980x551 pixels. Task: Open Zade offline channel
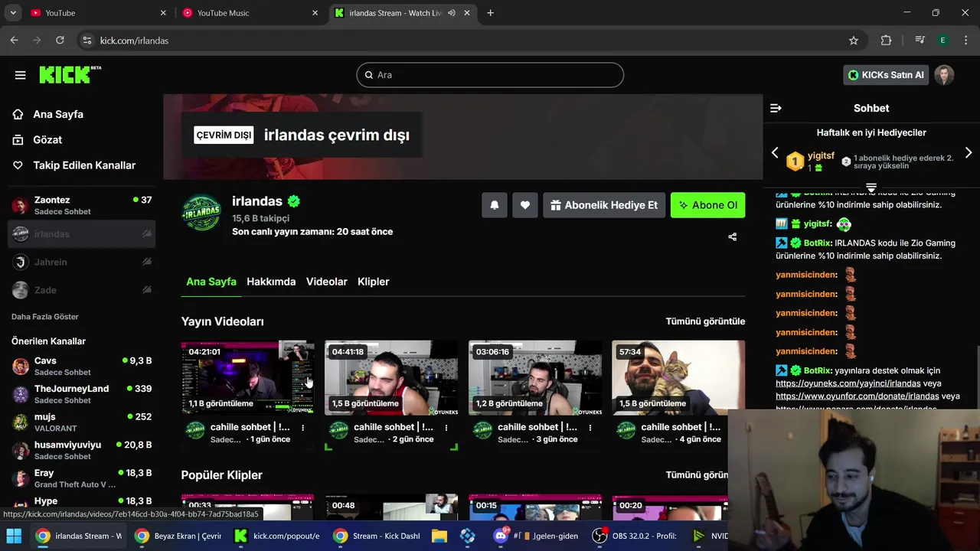pos(81,290)
